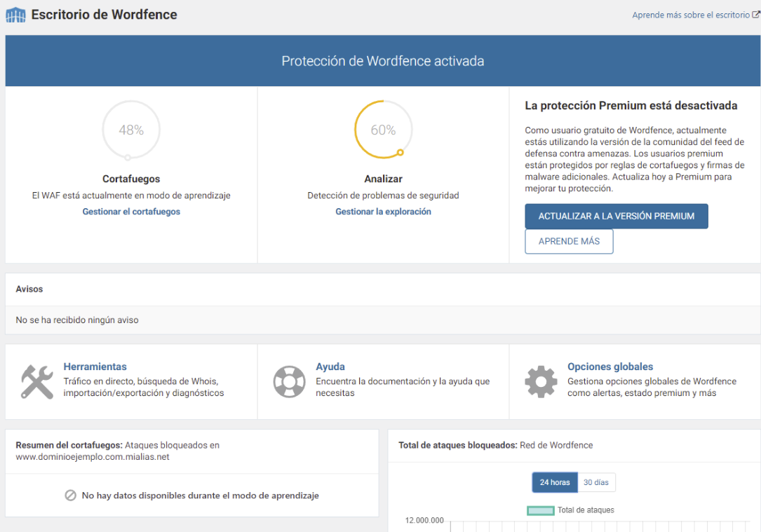Click 'Total de ataques bloqueados' heading
This screenshot has height=532, width=761.
click(458, 445)
